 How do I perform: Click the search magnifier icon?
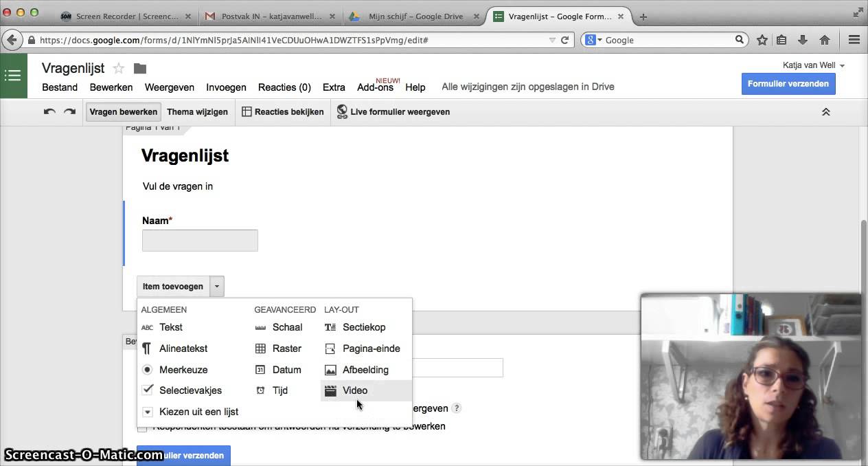(x=740, y=40)
